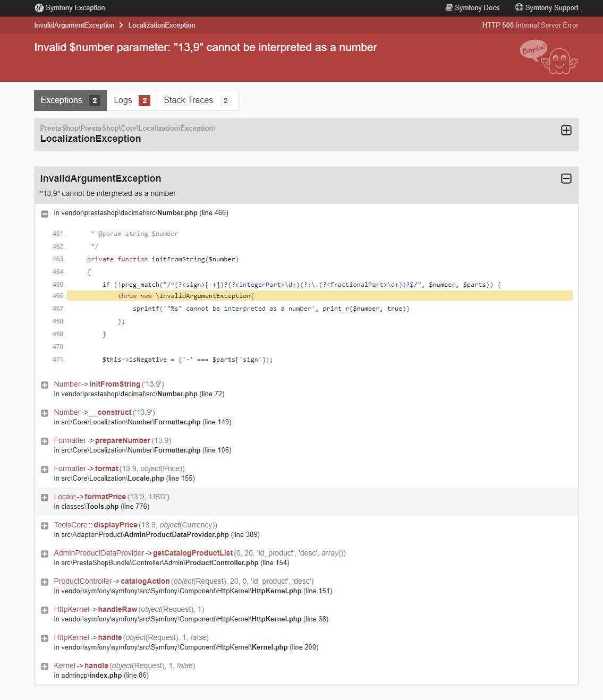This screenshot has height=700, width=603.
Task: Click the classes\Tools.php (line 776) path
Action: pyautogui.click(x=101, y=507)
